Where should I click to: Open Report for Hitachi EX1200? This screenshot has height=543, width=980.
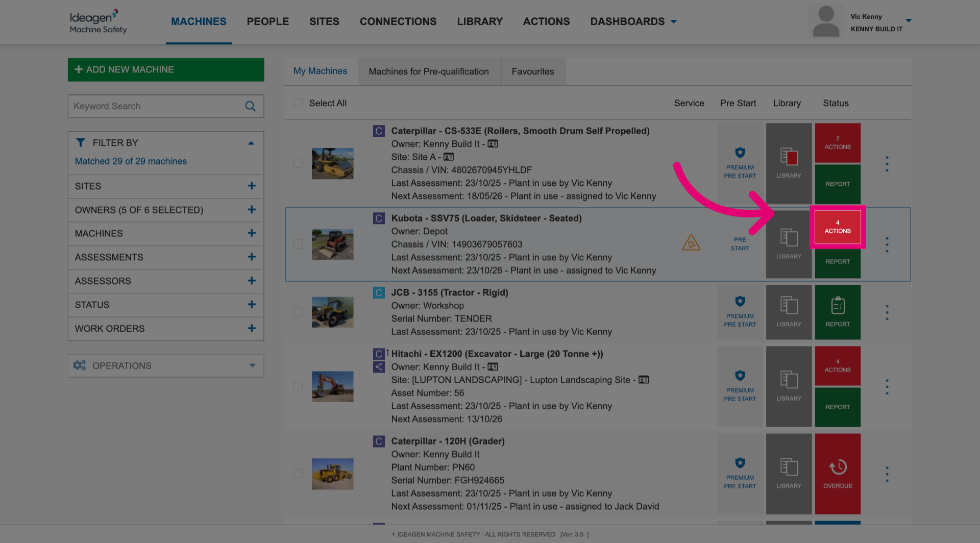pyautogui.click(x=838, y=407)
